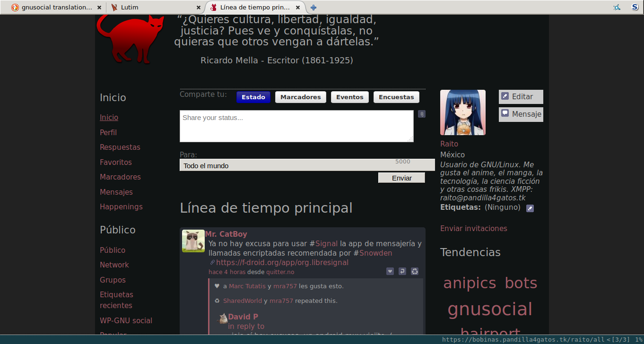Click the in reply to link
This screenshot has height=344, width=644.
pyautogui.click(x=246, y=326)
